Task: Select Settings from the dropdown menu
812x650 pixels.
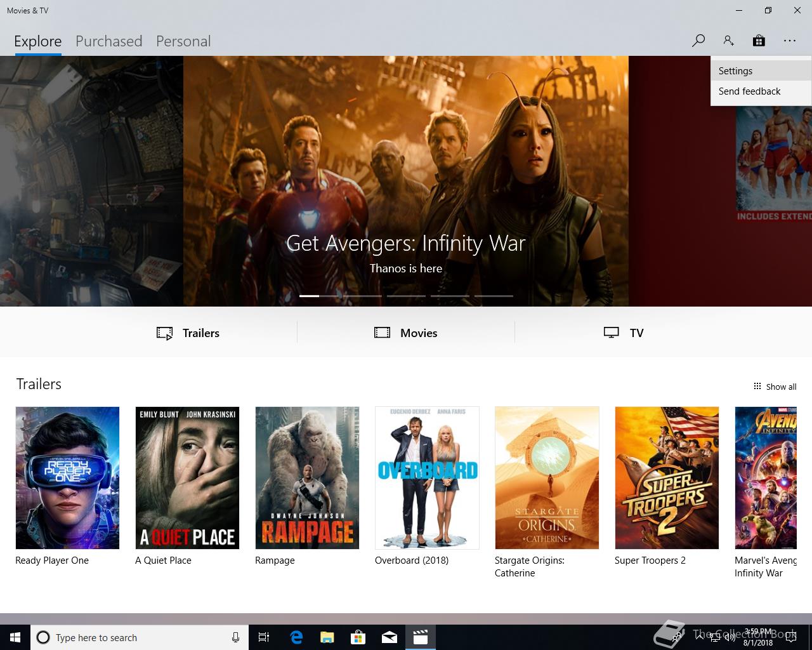Action: 761,71
